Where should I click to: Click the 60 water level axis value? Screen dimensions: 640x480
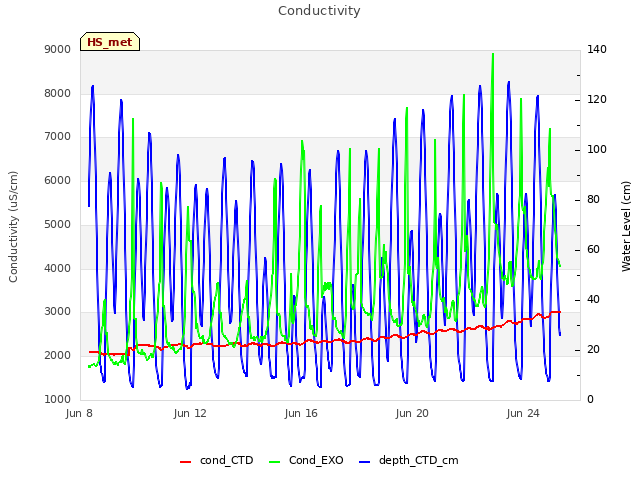tap(593, 250)
